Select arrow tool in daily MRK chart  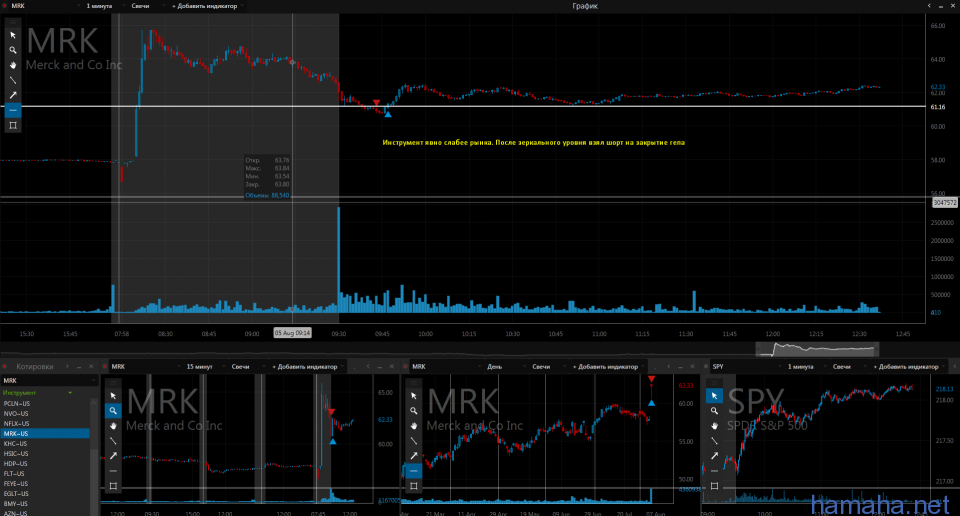pyautogui.click(x=414, y=455)
